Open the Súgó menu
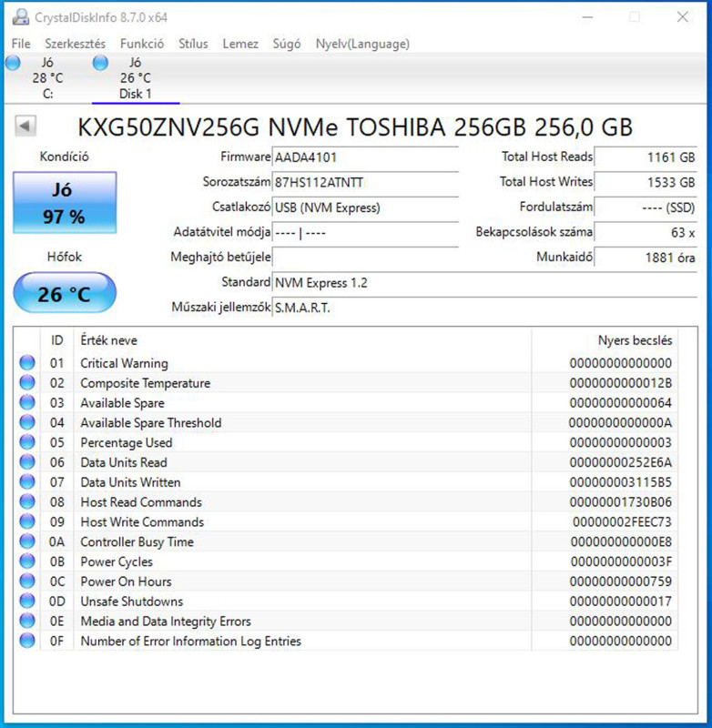 click(287, 44)
